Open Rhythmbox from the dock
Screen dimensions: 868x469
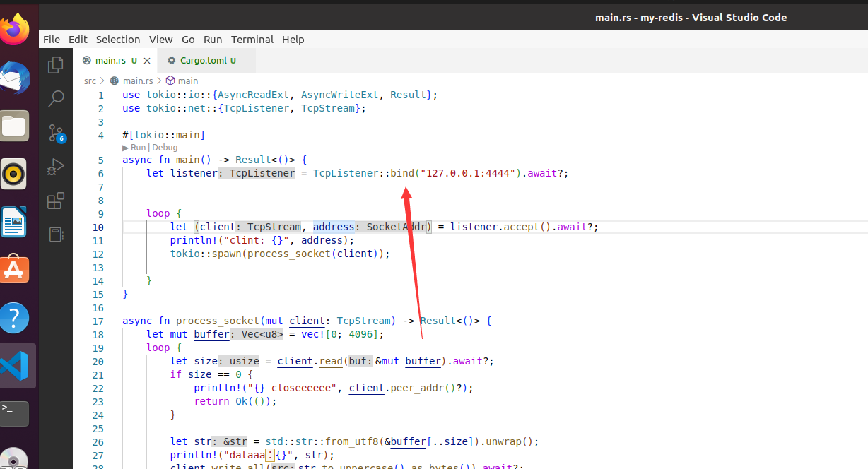[x=15, y=174]
